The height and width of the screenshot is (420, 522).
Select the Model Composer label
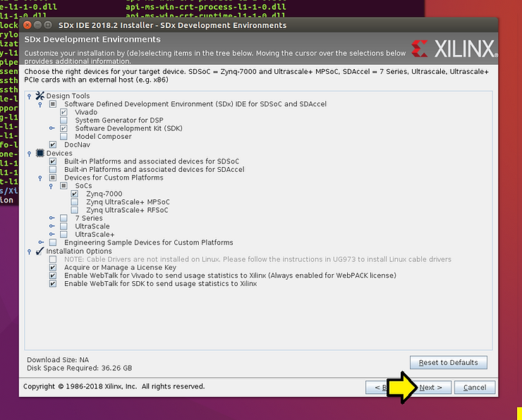[103, 136]
